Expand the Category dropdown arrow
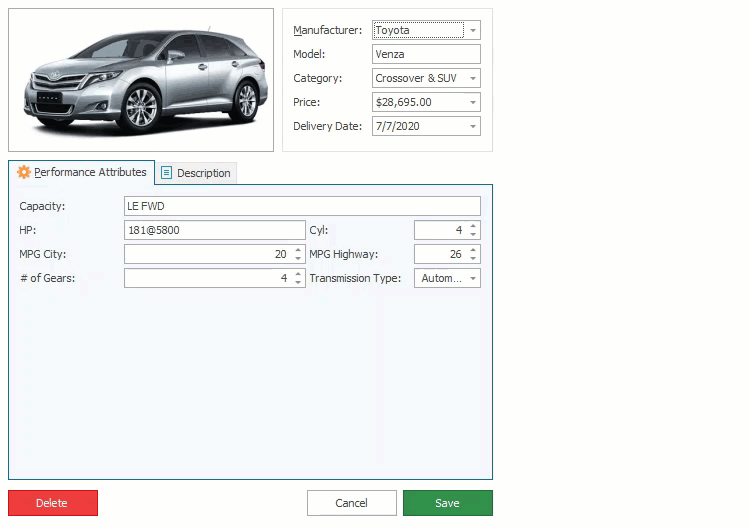The height and width of the screenshot is (528, 748). (473, 78)
